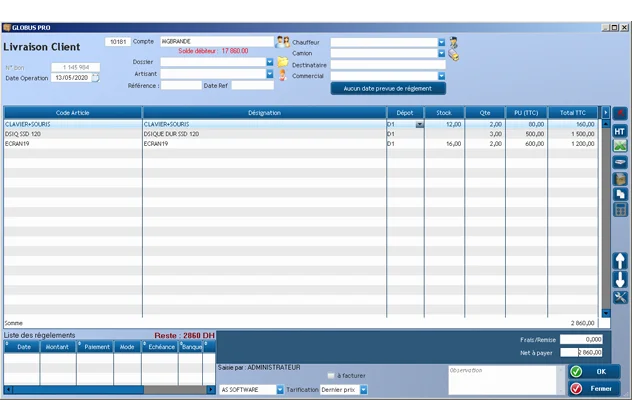This screenshot has height=416, width=632.
Task: Click the Observation text field
Action: pyautogui.click(x=502, y=380)
